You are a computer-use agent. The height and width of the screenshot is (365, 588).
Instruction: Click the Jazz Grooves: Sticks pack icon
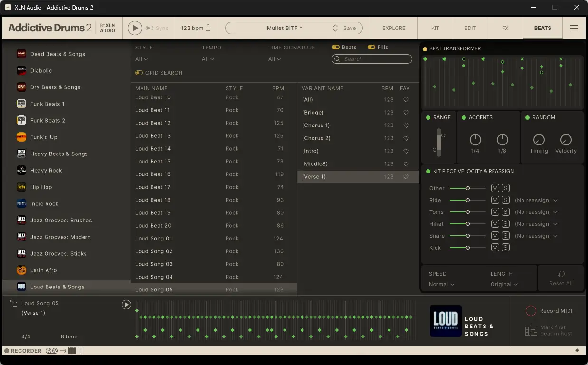pos(21,254)
